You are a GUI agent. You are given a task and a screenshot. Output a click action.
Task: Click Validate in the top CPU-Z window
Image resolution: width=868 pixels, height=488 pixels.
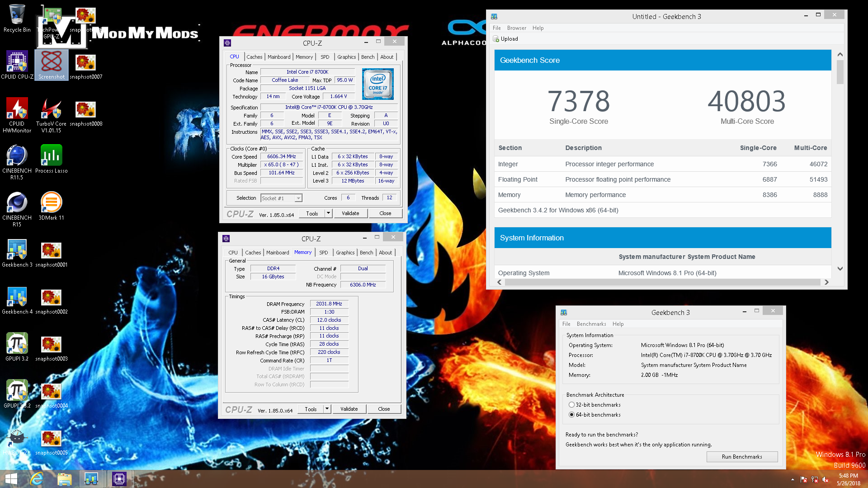coord(350,213)
